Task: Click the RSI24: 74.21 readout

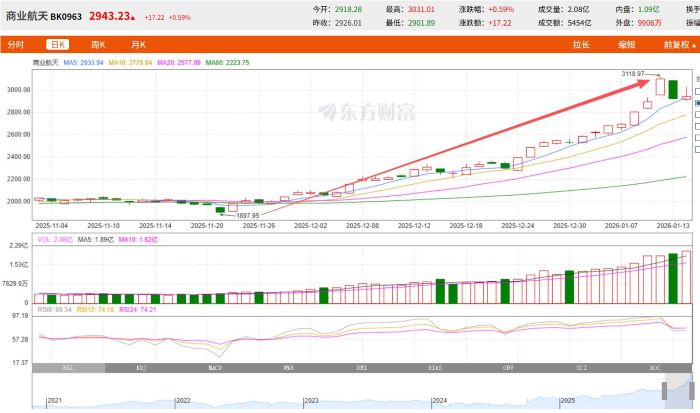Action: [138, 309]
